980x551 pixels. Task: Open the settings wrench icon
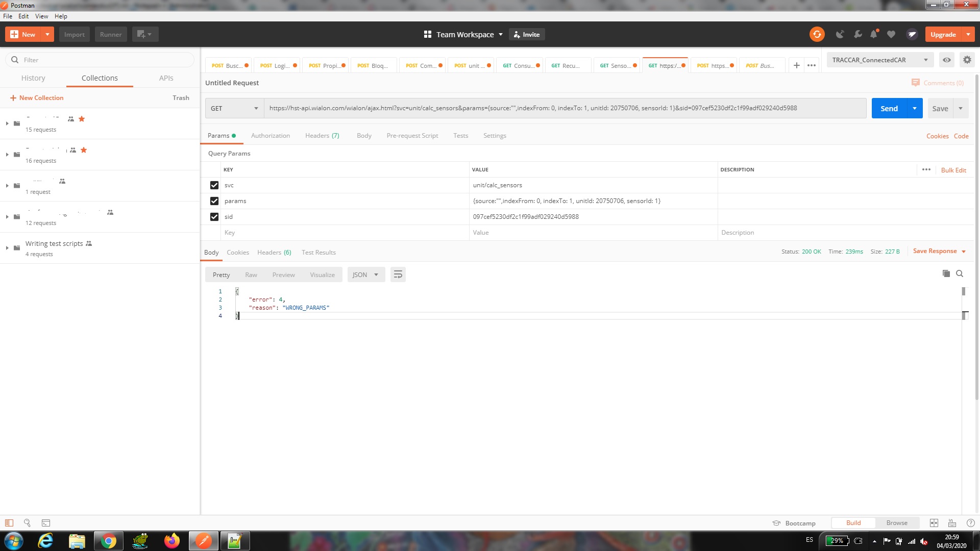(857, 34)
